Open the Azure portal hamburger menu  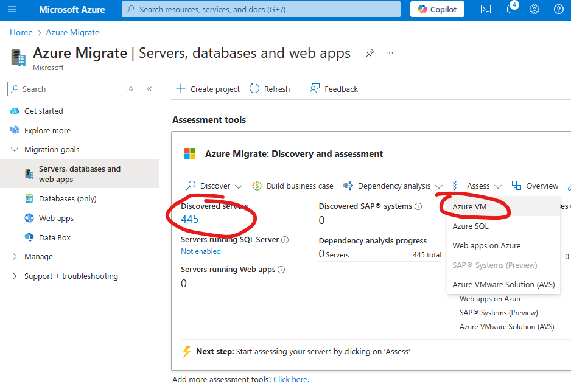point(13,9)
